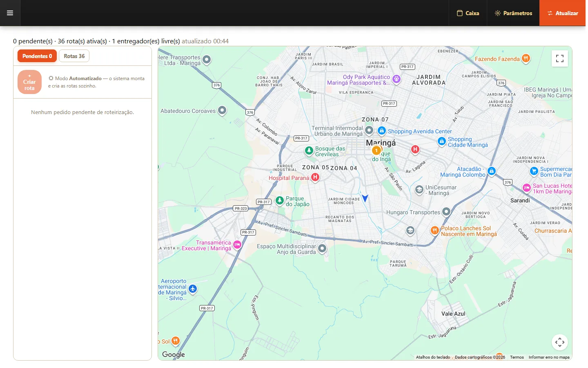Switch to the Pendentes 0 tab
The height and width of the screenshot is (368, 588).
(37, 56)
